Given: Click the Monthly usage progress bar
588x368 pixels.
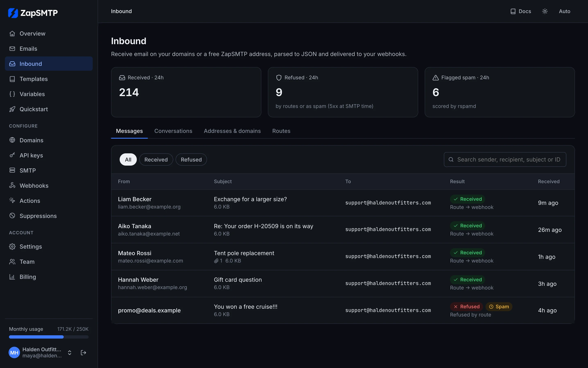Looking at the screenshot, I should click(x=49, y=337).
